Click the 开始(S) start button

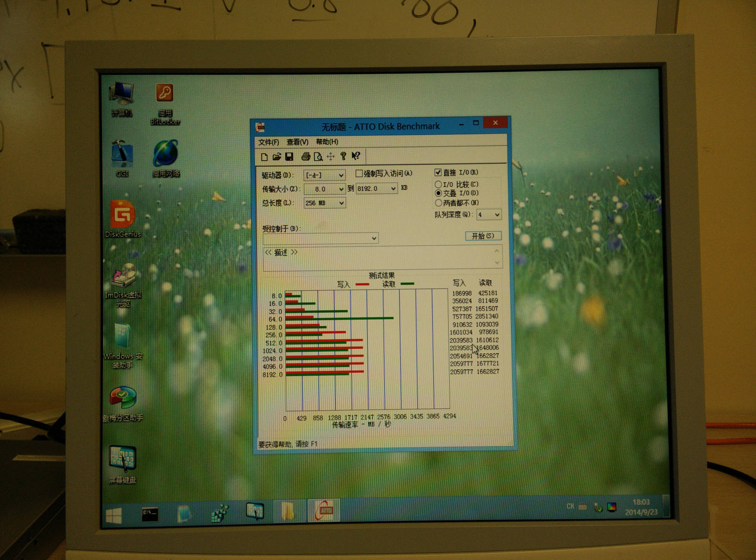[483, 236]
